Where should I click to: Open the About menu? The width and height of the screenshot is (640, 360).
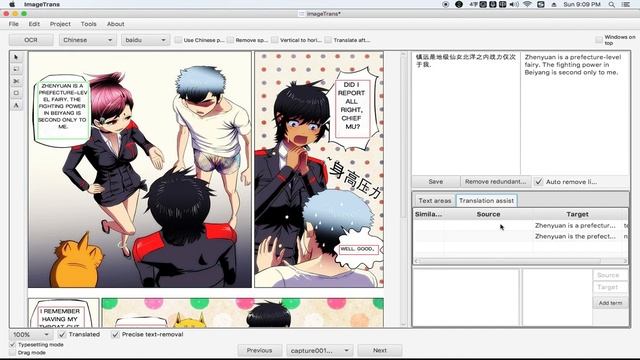click(116, 24)
